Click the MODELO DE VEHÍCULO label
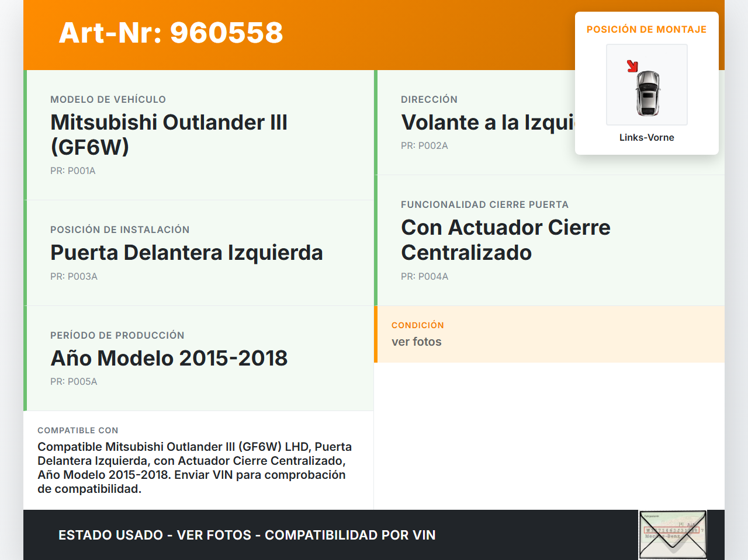This screenshot has width=748, height=560. pos(108,99)
